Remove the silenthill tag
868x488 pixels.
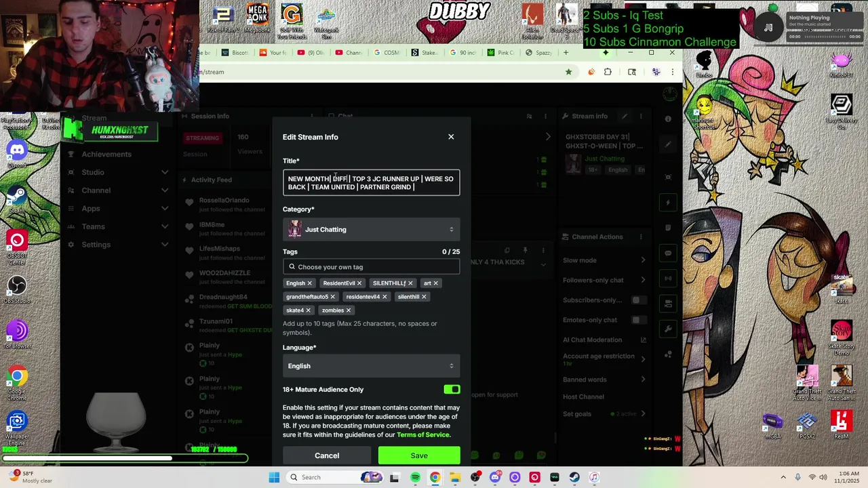424,297
